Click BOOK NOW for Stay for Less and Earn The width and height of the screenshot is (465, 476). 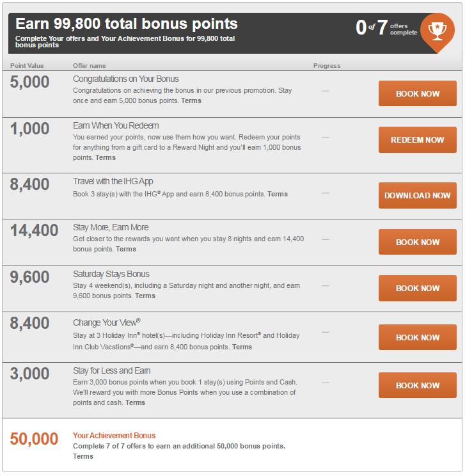pyautogui.click(x=417, y=385)
